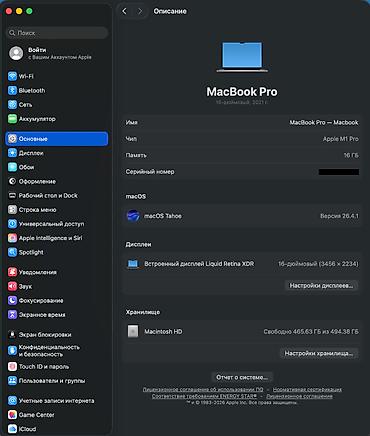Click the account avatar picture
370x436 pixels.
(16, 53)
